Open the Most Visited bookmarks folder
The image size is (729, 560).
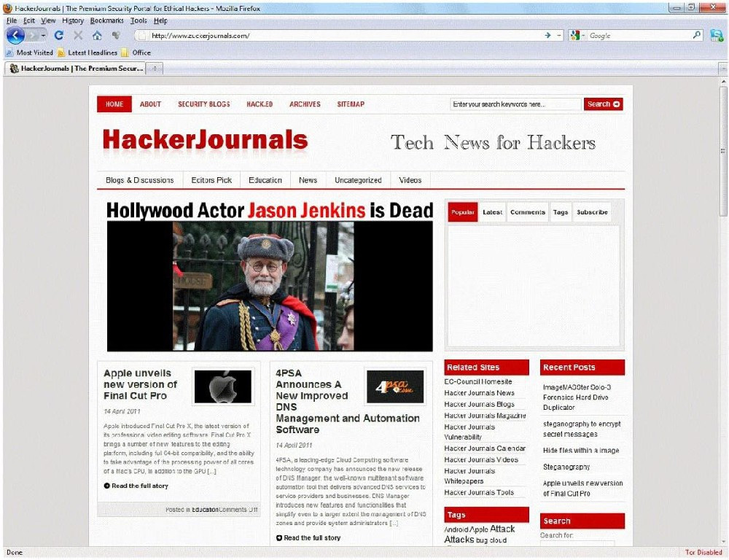[x=30, y=52]
